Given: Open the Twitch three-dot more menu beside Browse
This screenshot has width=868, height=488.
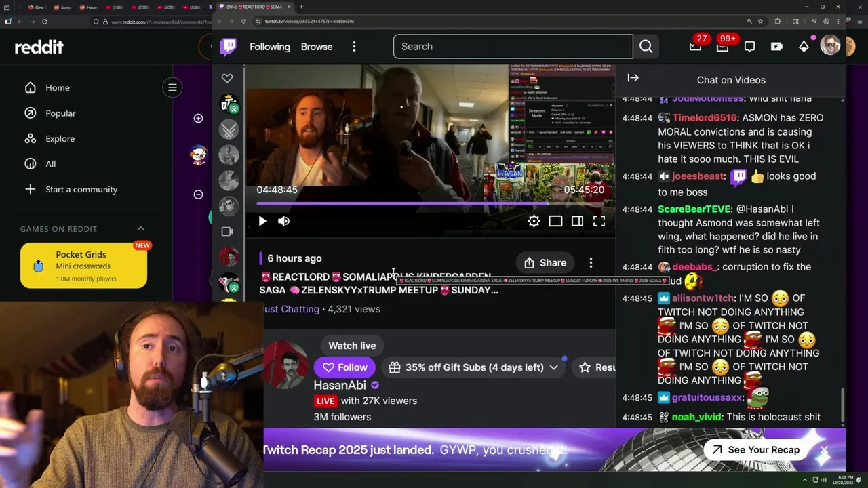Looking at the screenshot, I should tap(354, 47).
